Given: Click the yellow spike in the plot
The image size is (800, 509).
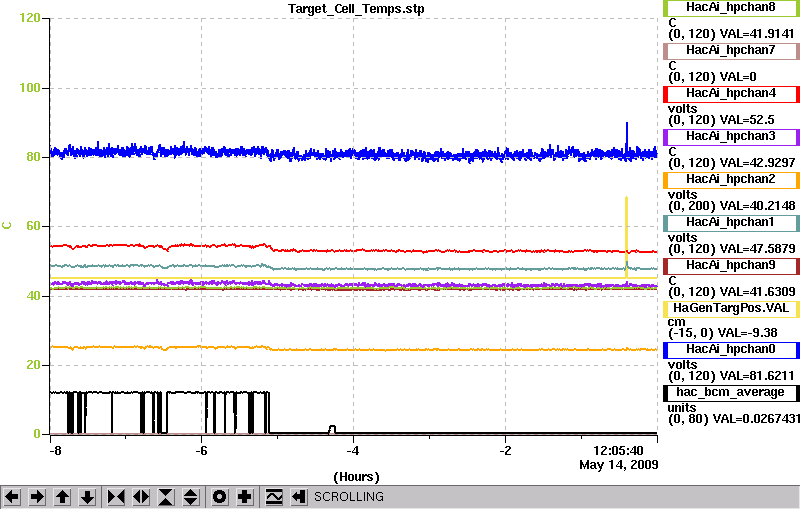Looking at the screenshot, I should tap(627, 235).
